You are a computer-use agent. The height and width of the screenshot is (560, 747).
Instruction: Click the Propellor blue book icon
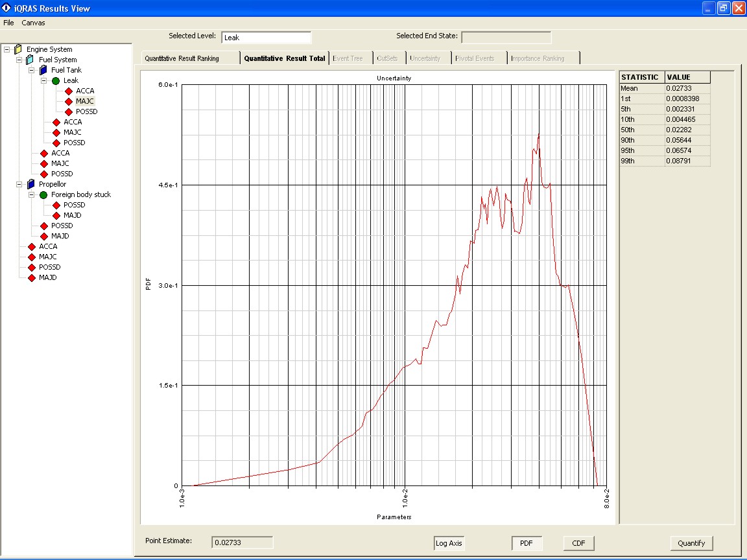tap(30, 184)
